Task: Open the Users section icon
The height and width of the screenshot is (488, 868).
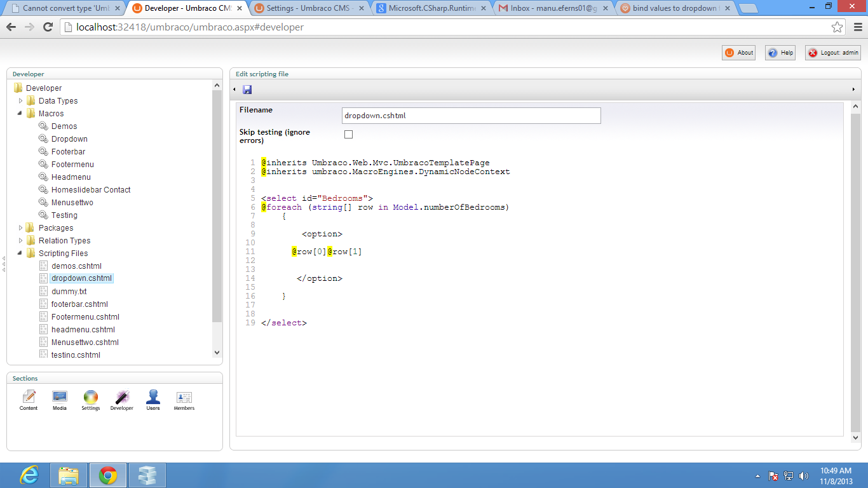Action: [153, 400]
